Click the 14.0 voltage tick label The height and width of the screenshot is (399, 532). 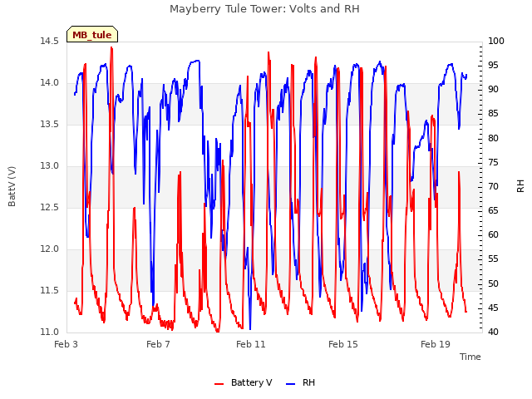point(50,83)
